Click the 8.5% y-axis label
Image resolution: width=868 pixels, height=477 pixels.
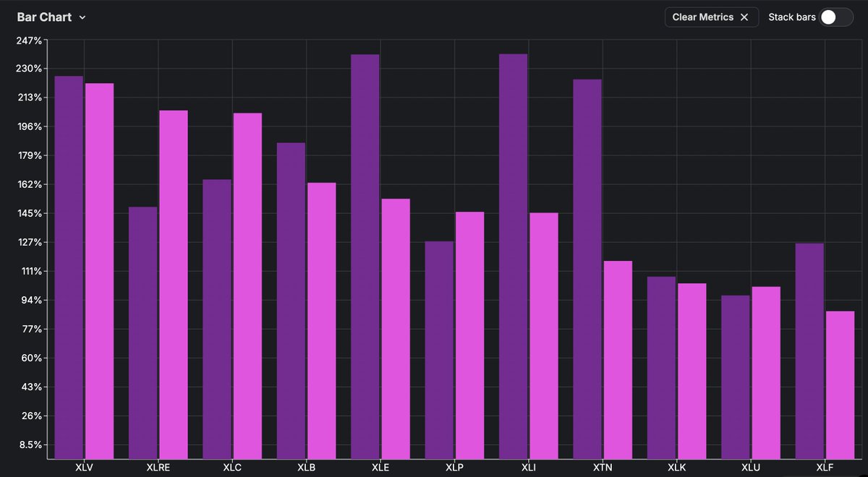[x=31, y=444]
